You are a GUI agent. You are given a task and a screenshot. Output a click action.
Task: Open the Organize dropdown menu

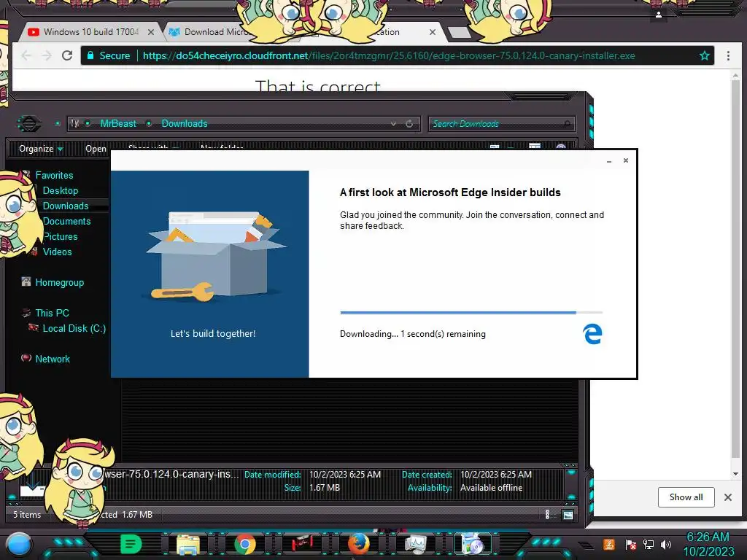pos(41,149)
